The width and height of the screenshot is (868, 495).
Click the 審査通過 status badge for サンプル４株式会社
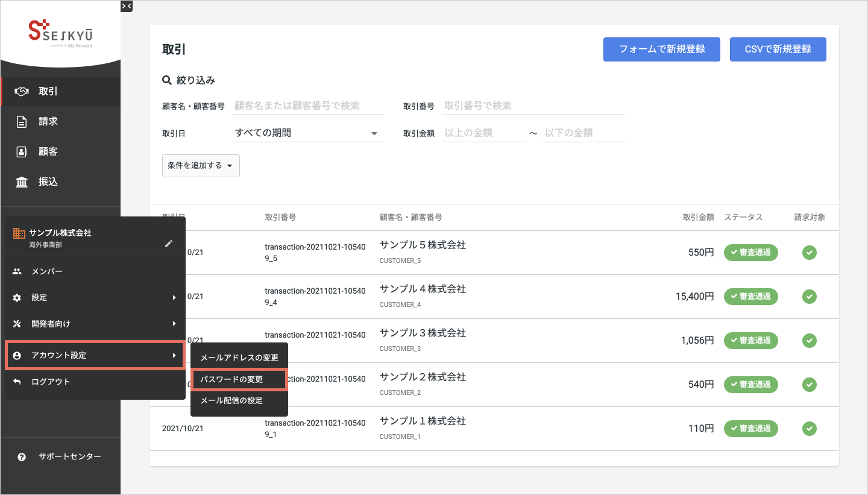751,297
